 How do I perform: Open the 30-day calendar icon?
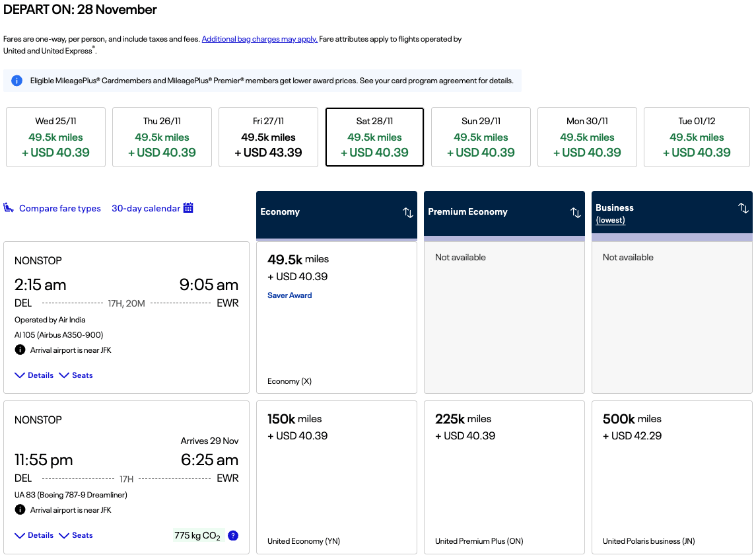pyautogui.click(x=189, y=208)
